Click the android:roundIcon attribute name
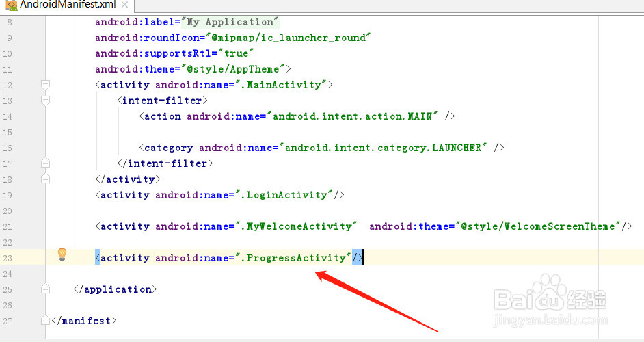 pos(147,38)
